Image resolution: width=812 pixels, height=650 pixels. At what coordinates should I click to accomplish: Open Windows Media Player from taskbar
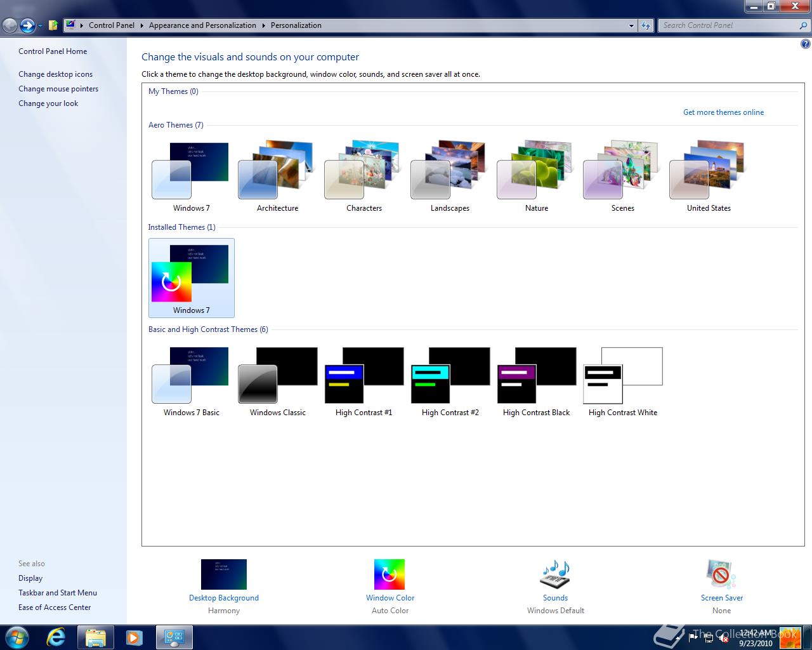[134, 637]
